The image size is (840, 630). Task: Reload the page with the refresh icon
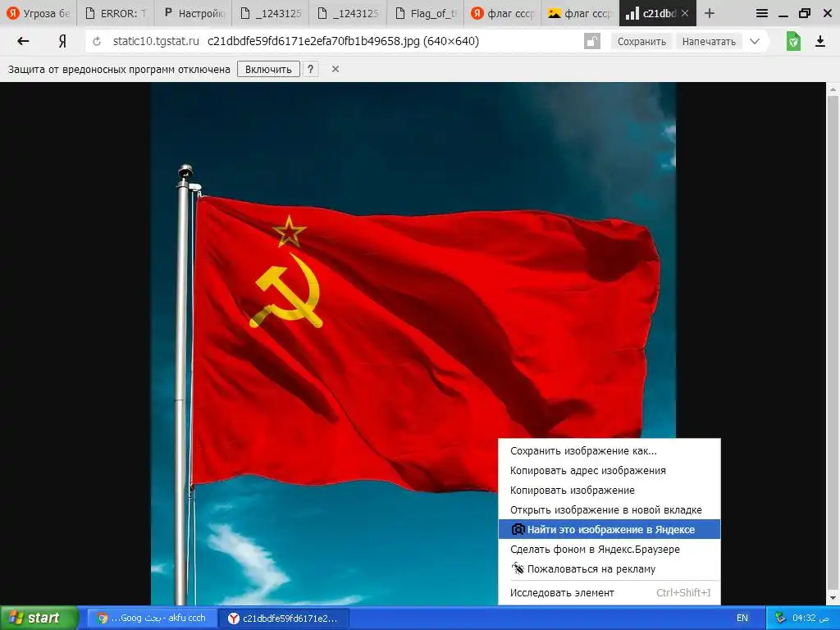[x=97, y=41]
